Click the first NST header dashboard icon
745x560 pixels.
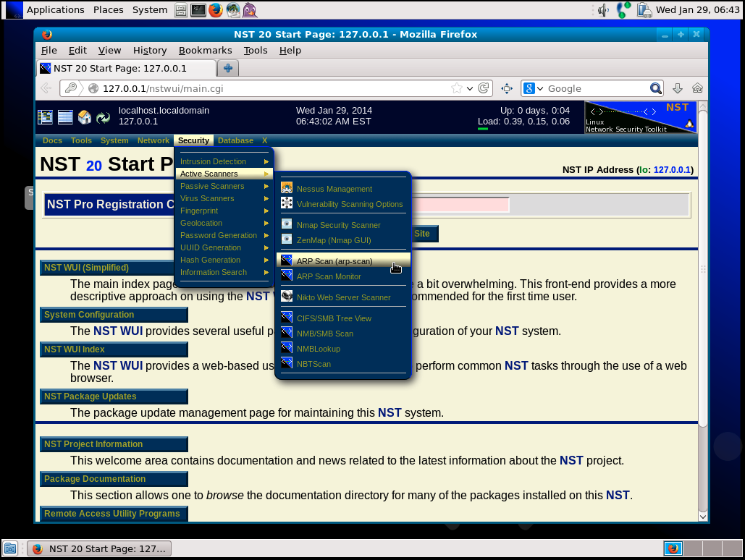click(45, 116)
